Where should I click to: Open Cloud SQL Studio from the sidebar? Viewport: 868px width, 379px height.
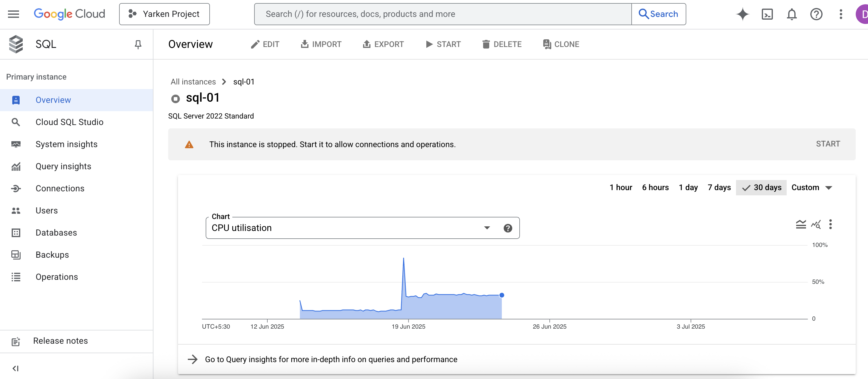pos(69,122)
